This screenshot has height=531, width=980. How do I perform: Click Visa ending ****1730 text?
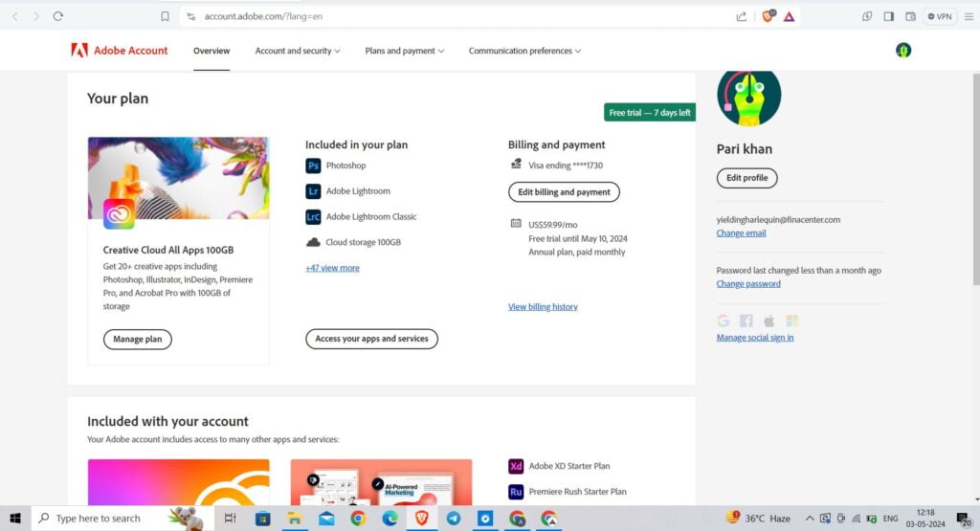pos(566,166)
